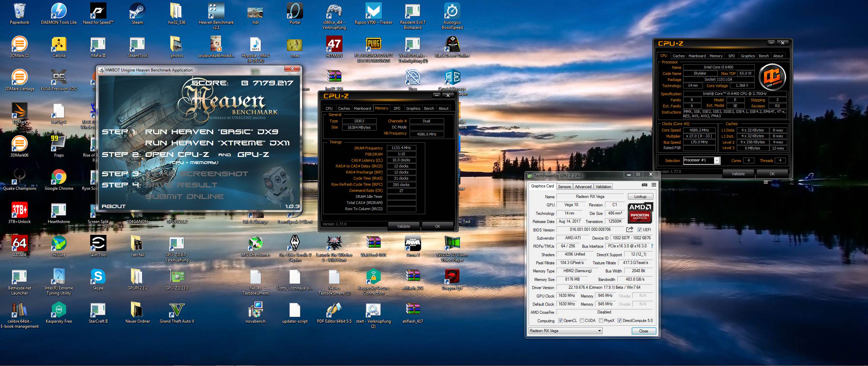Toggle the UEFI checkbox in GPU-Z
868x366 pixels.
coord(639,229)
